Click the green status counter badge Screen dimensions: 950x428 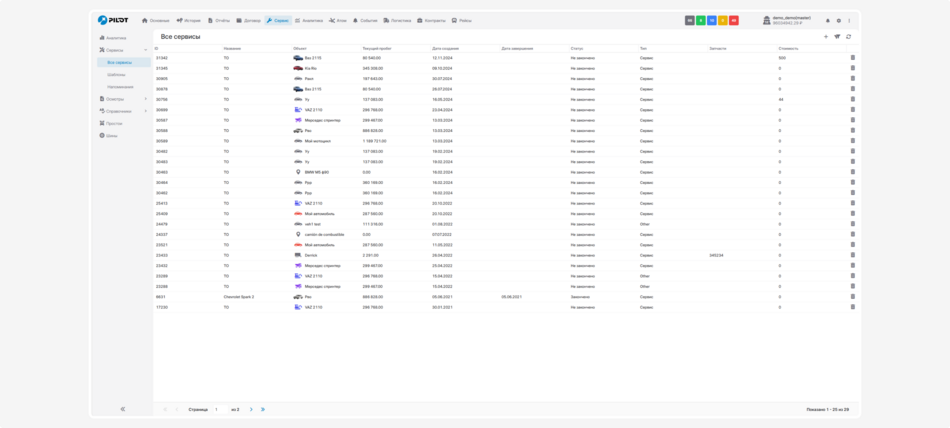[x=701, y=20]
